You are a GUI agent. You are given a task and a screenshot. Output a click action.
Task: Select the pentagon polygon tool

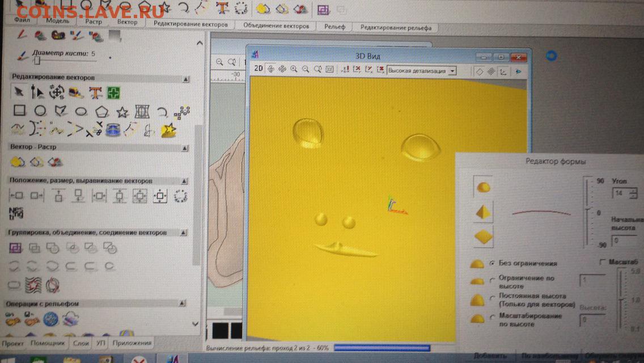pos(102,111)
